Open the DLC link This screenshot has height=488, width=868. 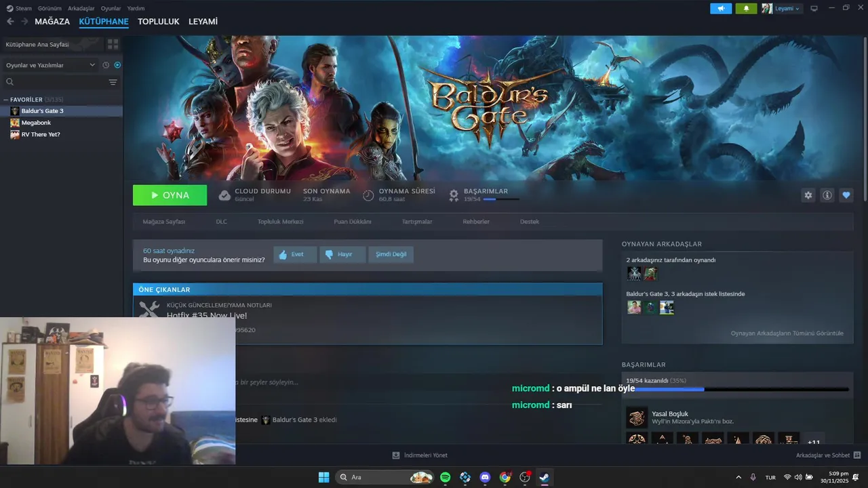[x=221, y=222]
